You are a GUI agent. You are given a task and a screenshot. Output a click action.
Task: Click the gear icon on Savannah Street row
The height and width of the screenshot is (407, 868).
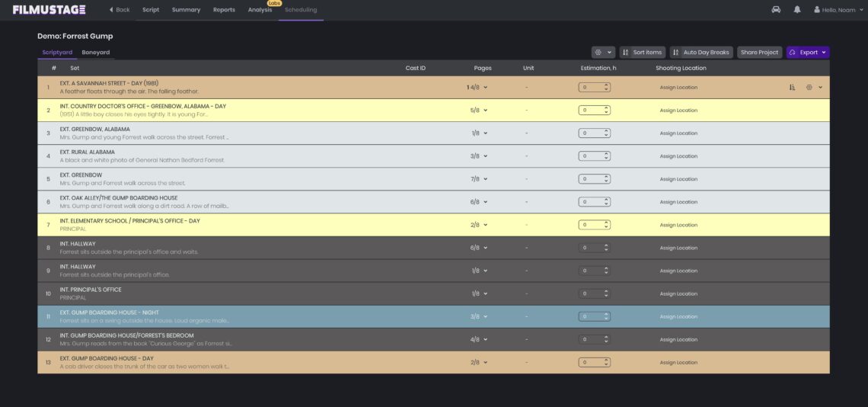(x=809, y=87)
